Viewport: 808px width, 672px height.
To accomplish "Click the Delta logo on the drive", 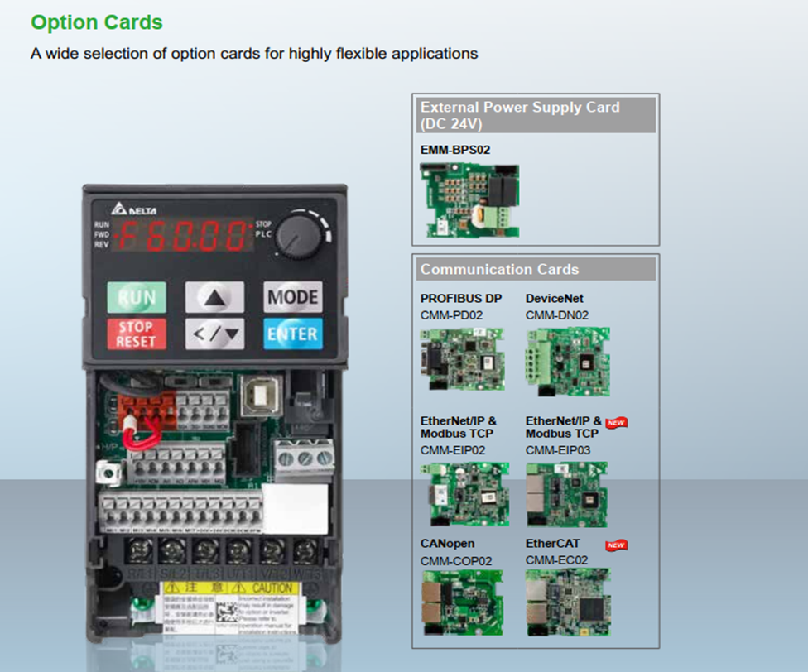I will coord(134,209).
